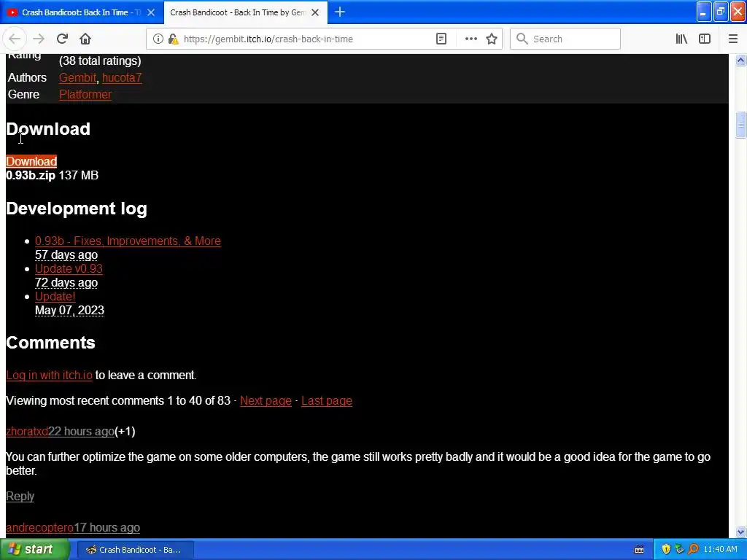The image size is (747, 560).
Task: Click the 11:40 AM system clock
Action: pyautogui.click(x=720, y=550)
